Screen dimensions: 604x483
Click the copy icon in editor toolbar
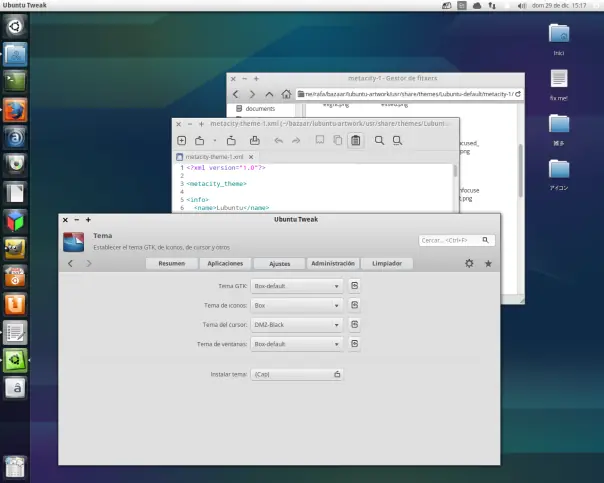[337, 140]
